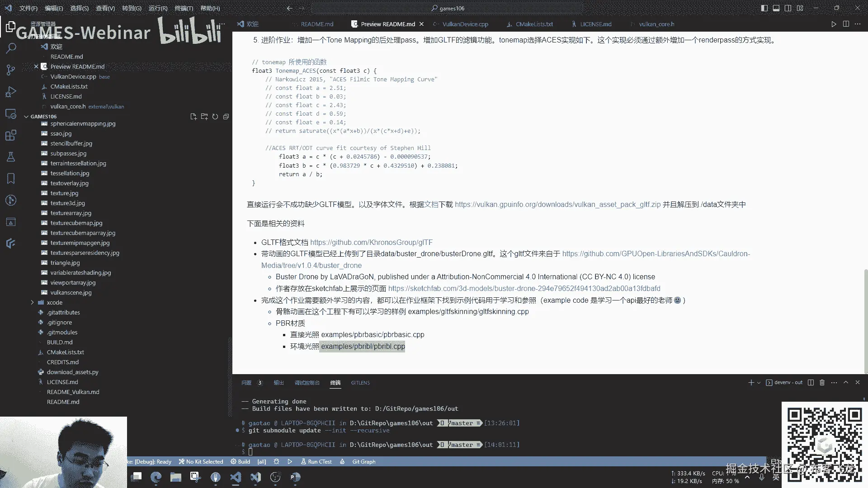Toggle bottom panel layout button
The image size is (868, 488).
point(776,8)
